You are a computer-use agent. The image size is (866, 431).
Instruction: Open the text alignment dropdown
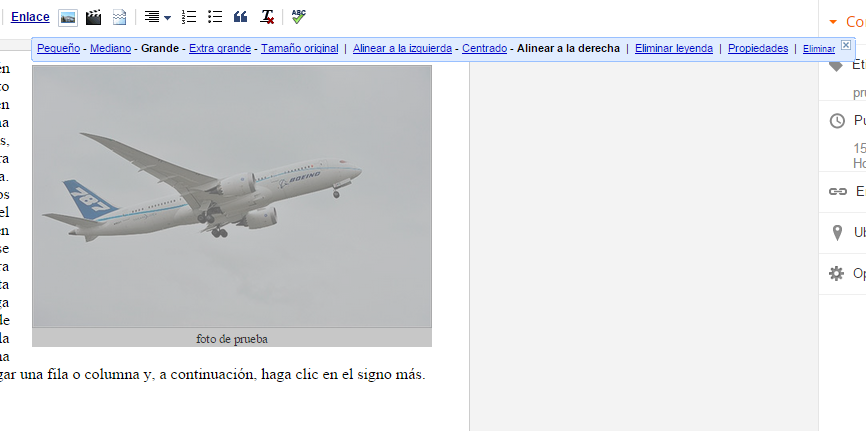pyautogui.click(x=157, y=18)
